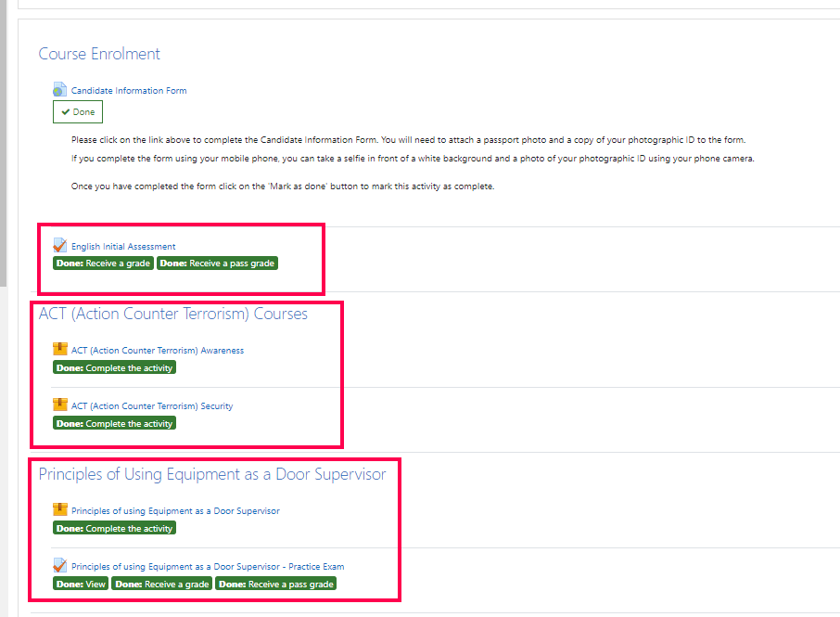Click the mobile phone selfie instruction sentence
This screenshot has width=840, height=617.
[x=413, y=159]
